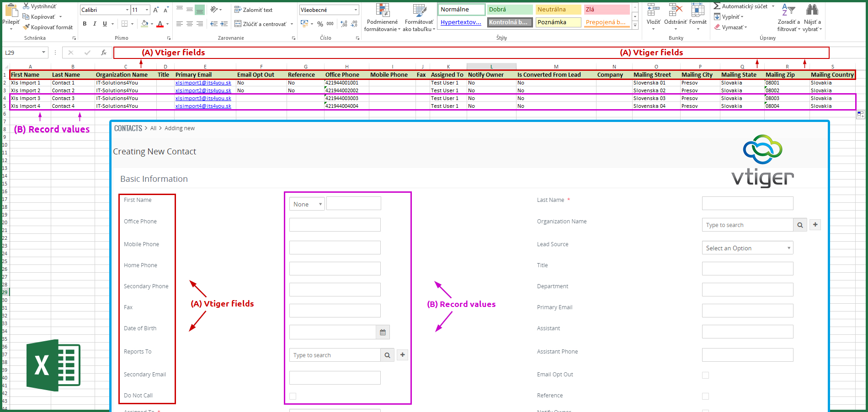Click the insert function fx icon
The image size is (868, 412).
pos(104,53)
